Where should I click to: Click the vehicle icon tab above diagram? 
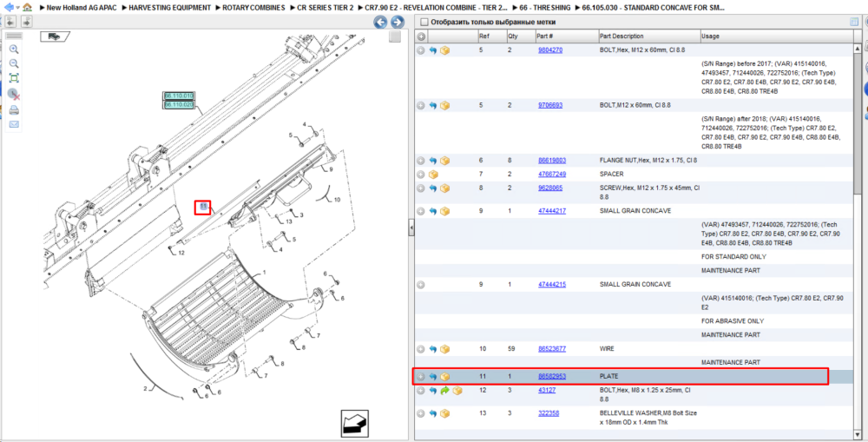55,36
